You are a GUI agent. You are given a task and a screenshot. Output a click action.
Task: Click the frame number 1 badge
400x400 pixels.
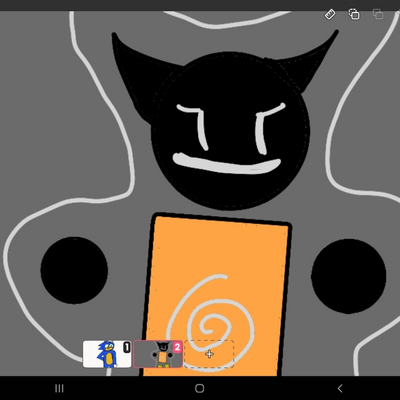[127, 348]
